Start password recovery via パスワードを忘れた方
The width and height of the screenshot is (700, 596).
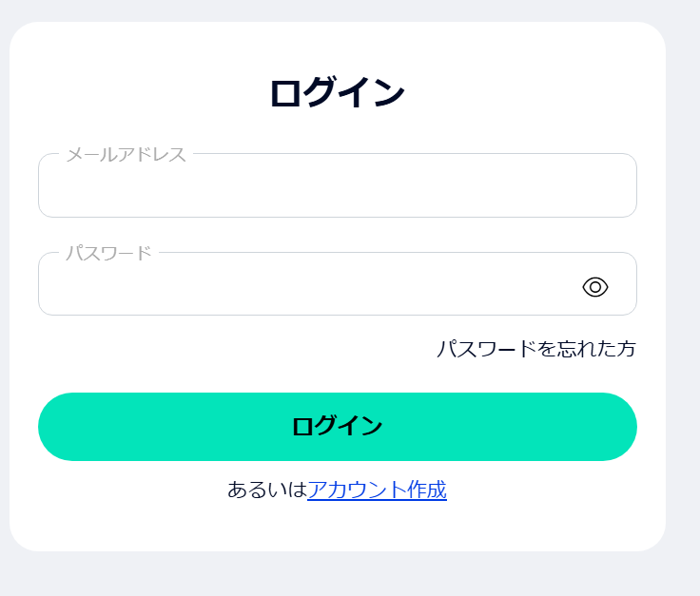tap(535, 349)
